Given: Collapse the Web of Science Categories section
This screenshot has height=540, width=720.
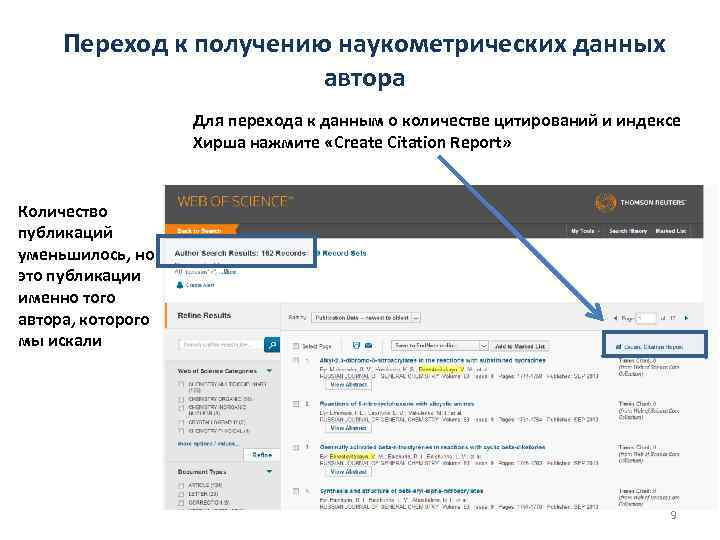Looking at the screenshot, I should pos(270,370).
